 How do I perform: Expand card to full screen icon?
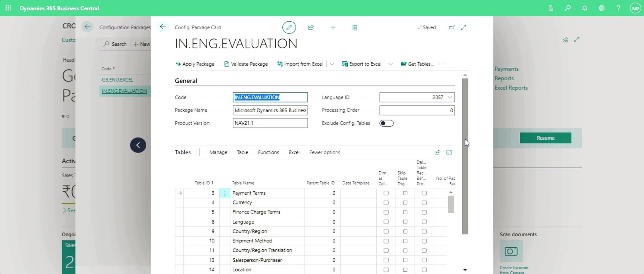pyautogui.click(x=463, y=27)
